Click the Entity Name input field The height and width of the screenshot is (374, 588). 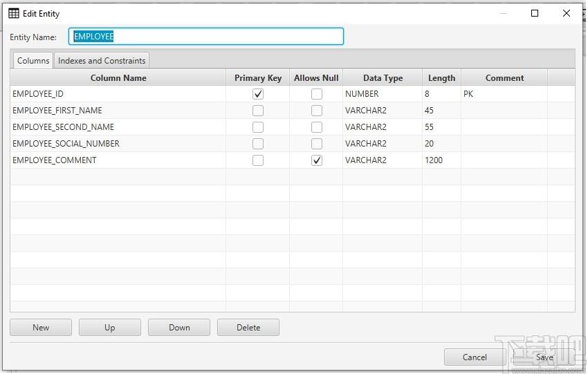pyautogui.click(x=206, y=37)
